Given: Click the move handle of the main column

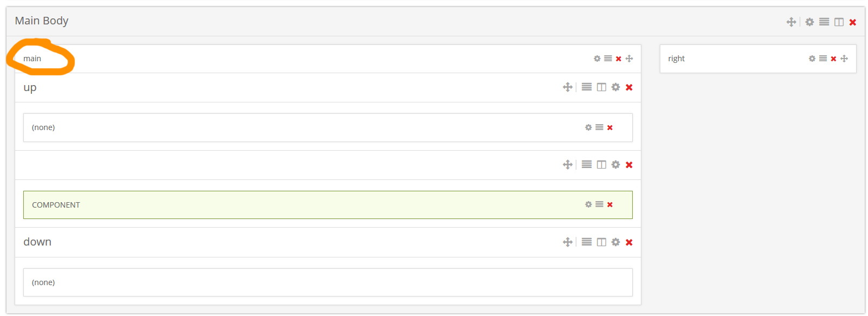Looking at the screenshot, I should [x=629, y=59].
